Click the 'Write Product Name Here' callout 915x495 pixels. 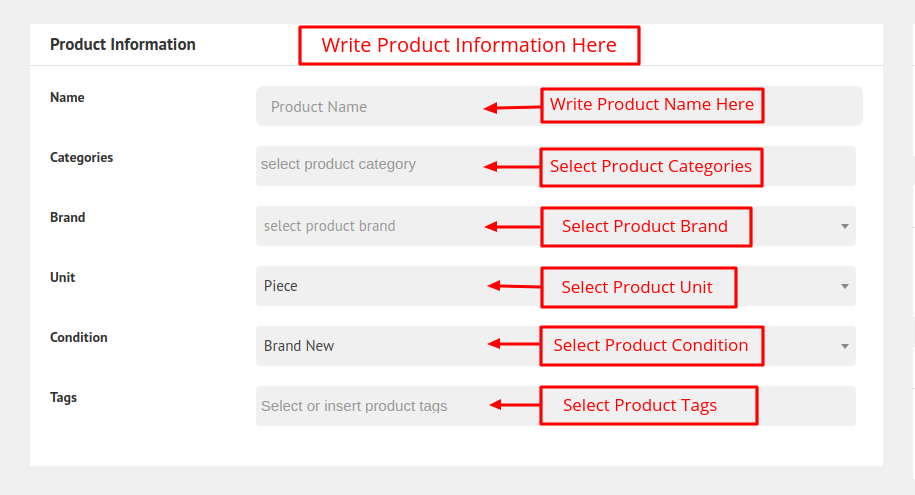[x=652, y=105]
